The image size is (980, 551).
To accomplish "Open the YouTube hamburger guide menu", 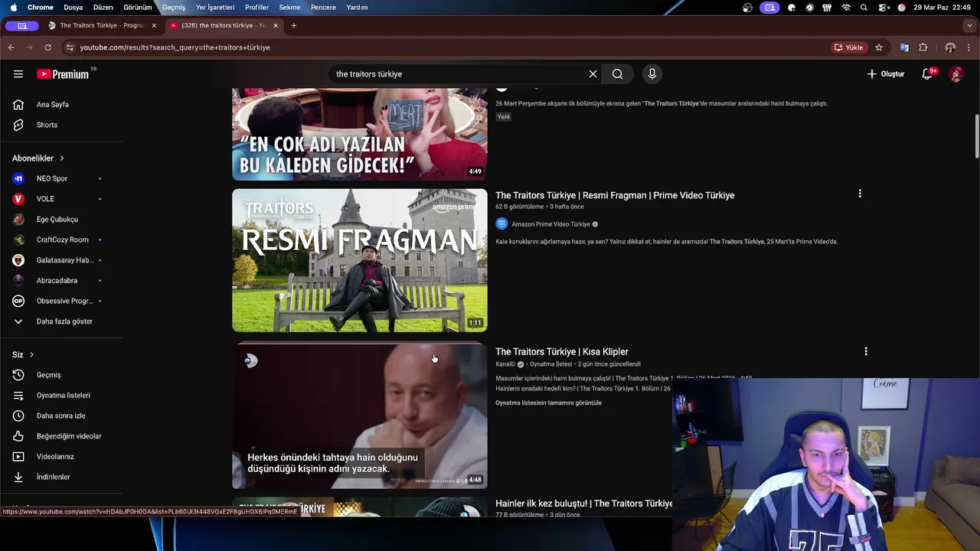I will coord(18,74).
